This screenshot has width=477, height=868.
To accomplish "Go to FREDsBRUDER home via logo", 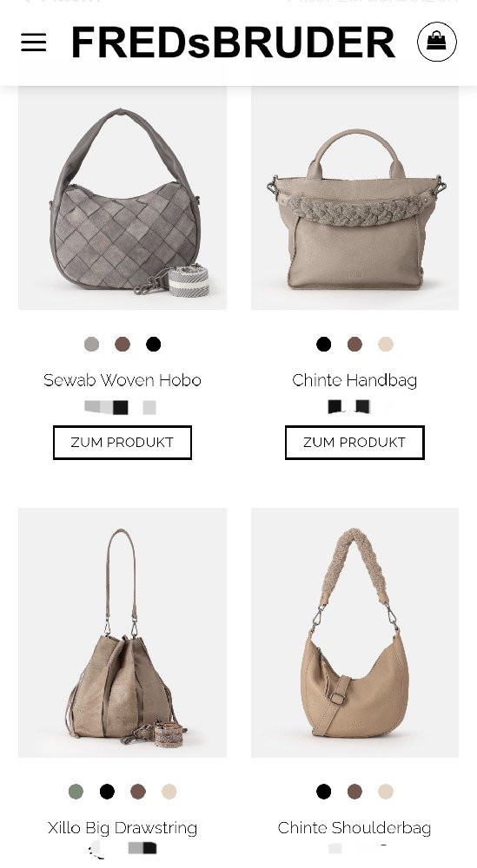I will tap(233, 42).
